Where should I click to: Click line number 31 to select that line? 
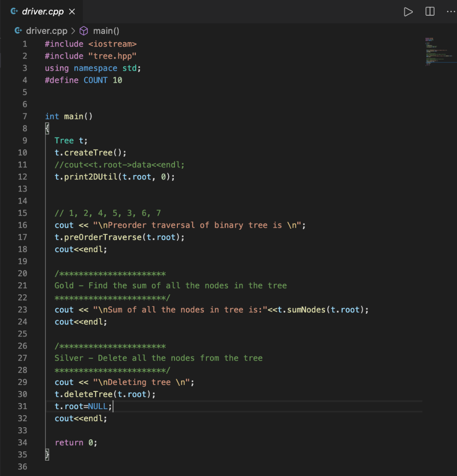click(23, 406)
